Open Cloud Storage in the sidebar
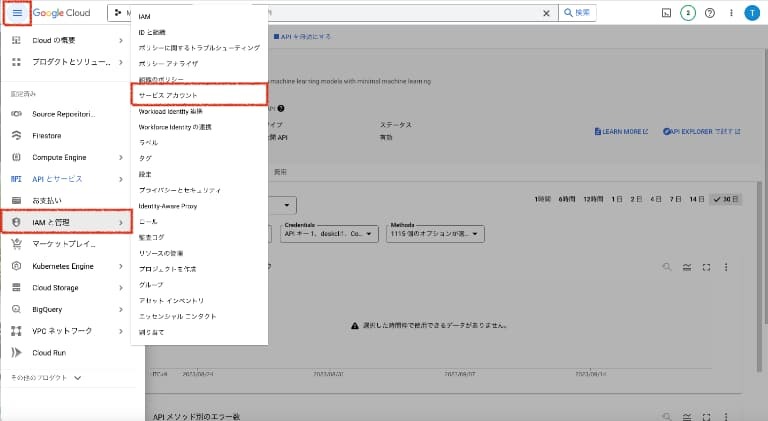 pyautogui.click(x=56, y=287)
